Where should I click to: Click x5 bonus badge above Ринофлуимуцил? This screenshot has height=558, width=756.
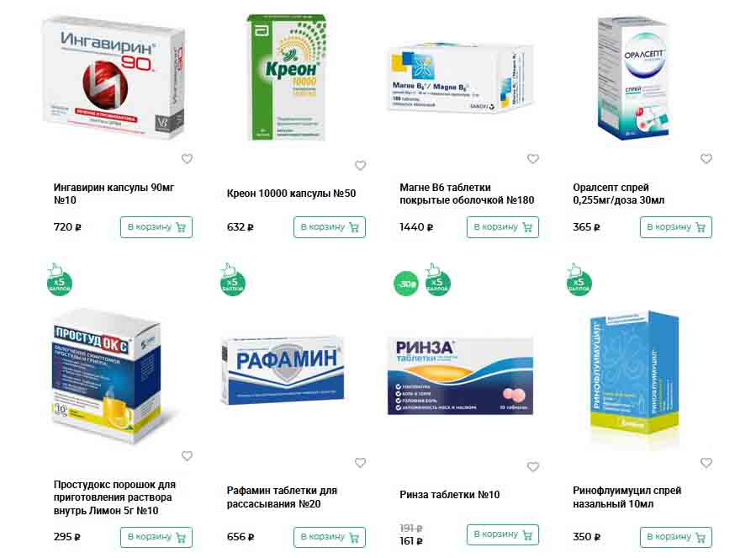click(x=579, y=280)
